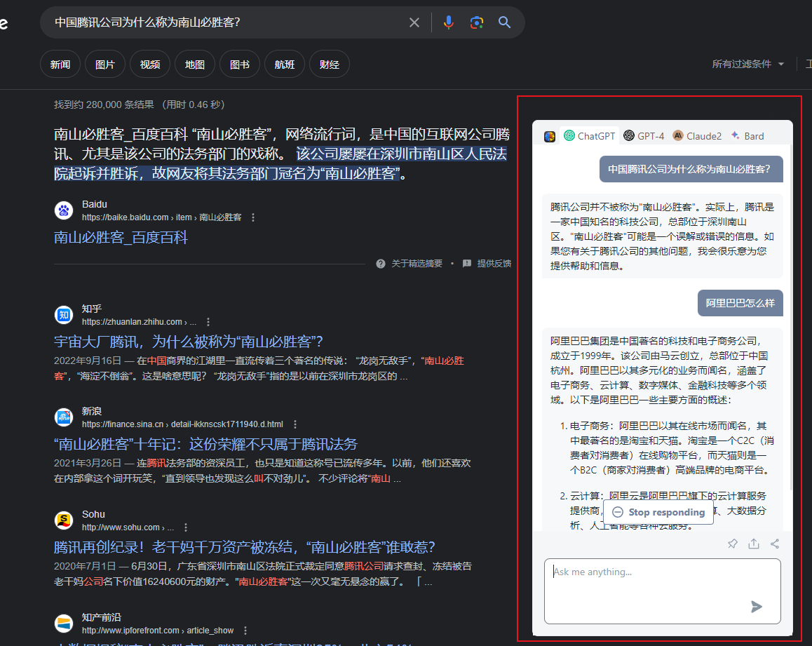Filter results by 图片
This screenshot has height=646, width=812.
click(x=105, y=65)
